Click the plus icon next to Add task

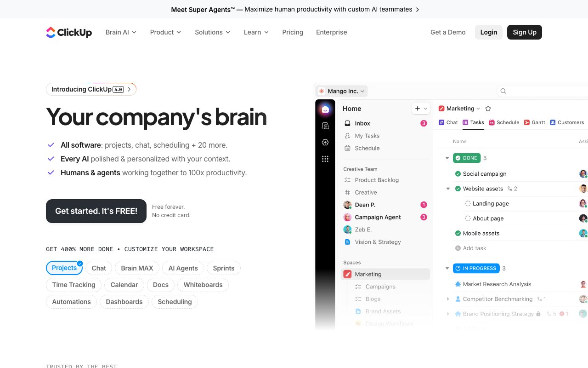(458, 248)
